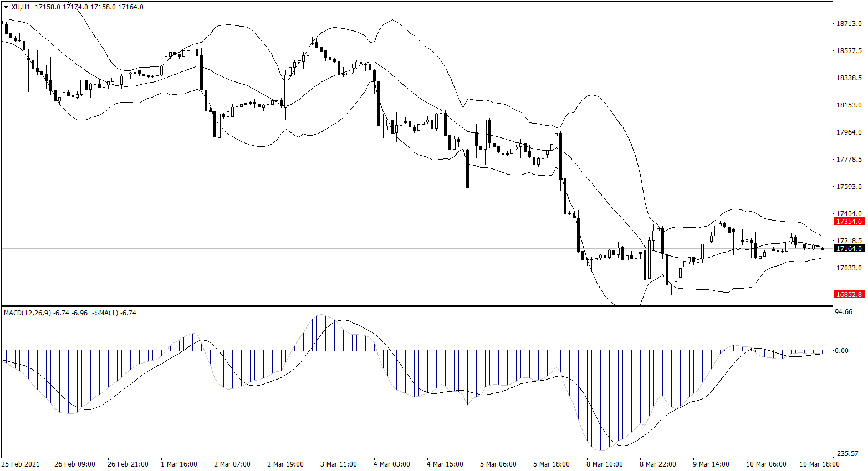Click the MACD(12,26,9) indicator label
The width and height of the screenshot is (868, 471).
tap(28, 313)
